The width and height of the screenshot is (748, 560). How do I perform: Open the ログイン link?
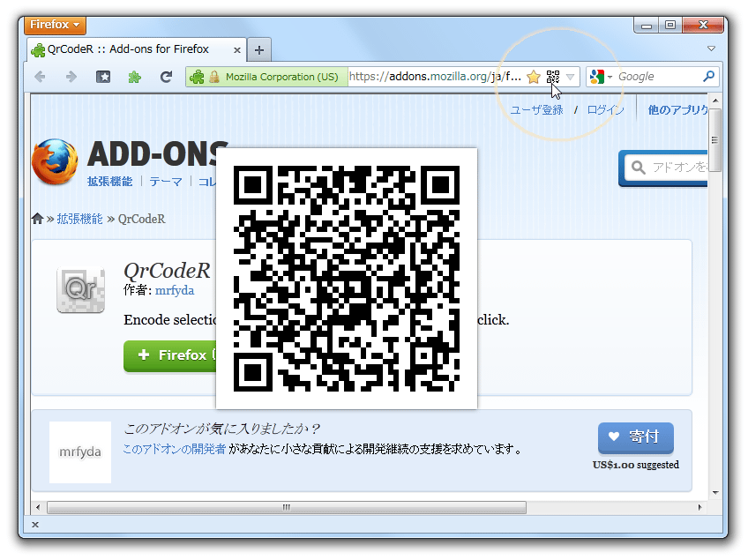coord(605,110)
